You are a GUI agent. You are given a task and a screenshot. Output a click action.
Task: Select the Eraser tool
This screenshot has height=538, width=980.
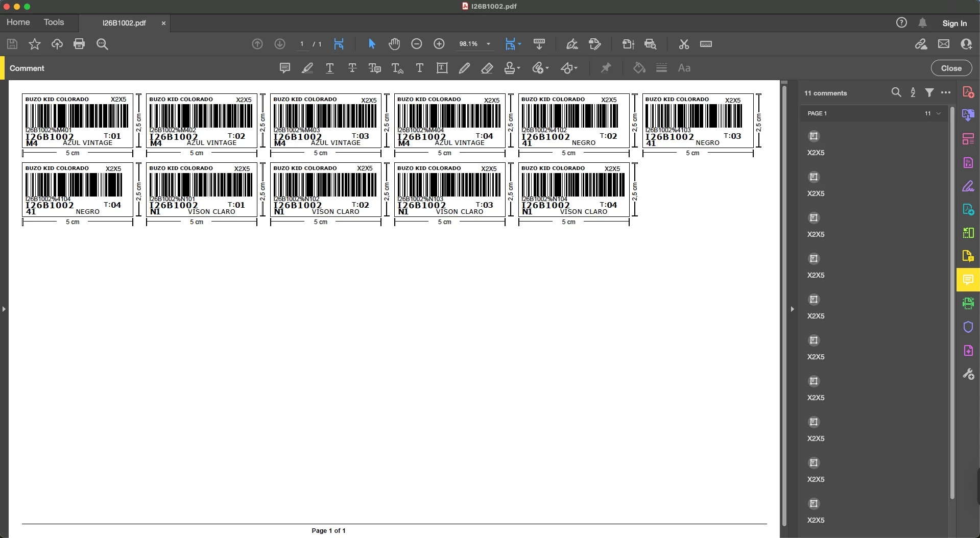487,68
